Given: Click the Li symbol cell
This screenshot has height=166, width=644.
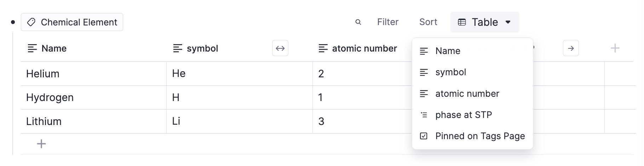Looking at the screenshot, I should coord(176,121).
